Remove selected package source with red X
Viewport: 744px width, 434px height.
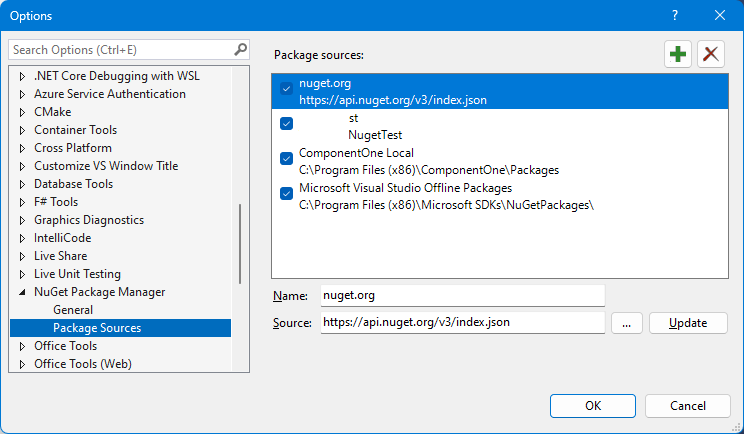pyautogui.click(x=710, y=54)
